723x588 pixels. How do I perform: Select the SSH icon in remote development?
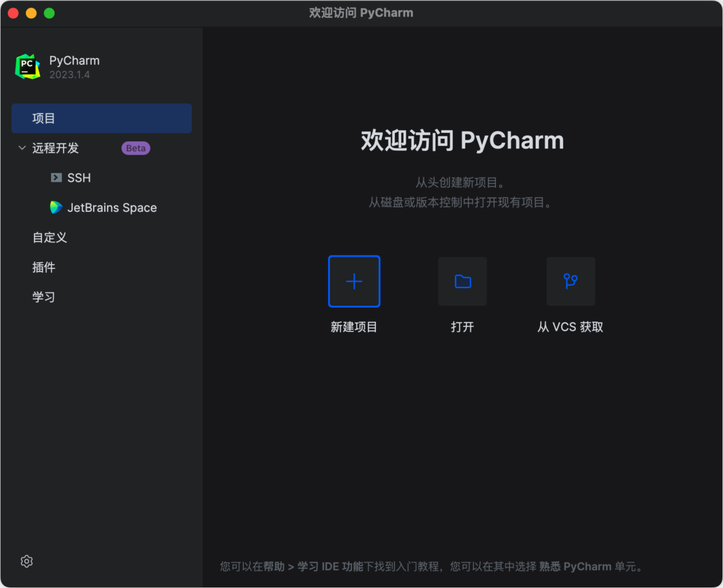tap(57, 177)
